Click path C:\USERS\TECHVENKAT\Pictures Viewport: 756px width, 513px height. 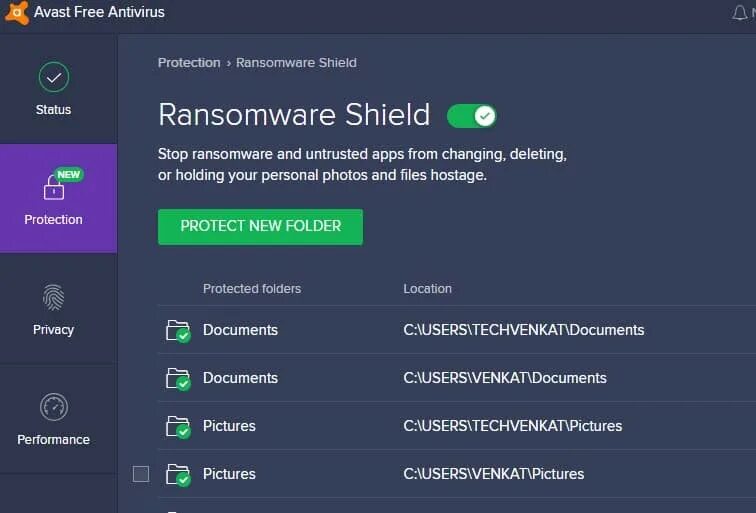pos(513,426)
